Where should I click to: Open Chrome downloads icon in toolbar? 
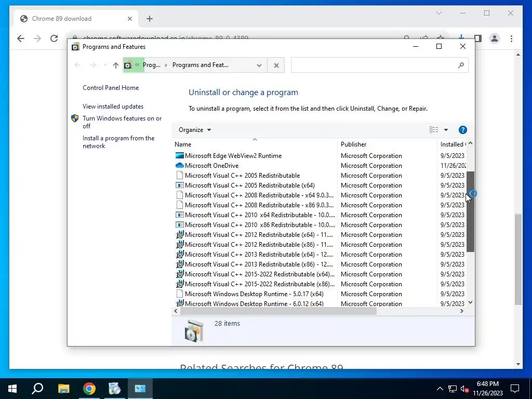click(x=461, y=36)
